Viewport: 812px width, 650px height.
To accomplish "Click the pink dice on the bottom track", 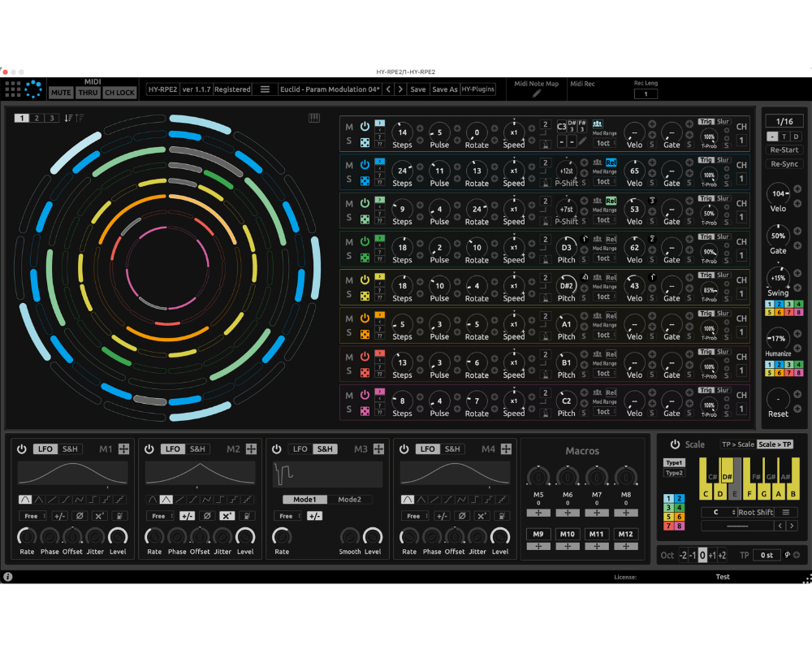I will pos(365,410).
